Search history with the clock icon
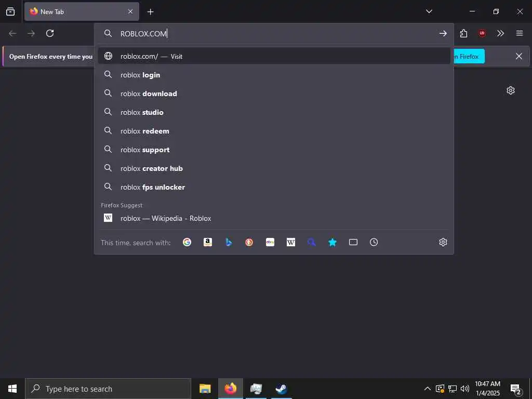This screenshot has width=532, height=399. click(x=374, y=242)
